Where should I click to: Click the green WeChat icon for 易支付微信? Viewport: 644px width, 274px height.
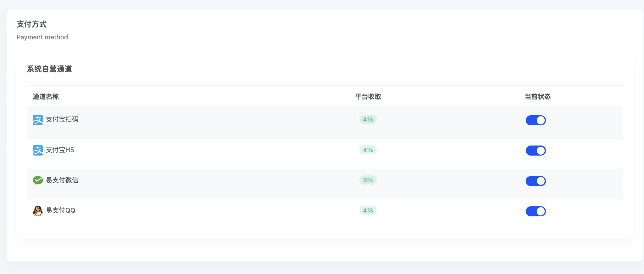[x=38, y=180]
